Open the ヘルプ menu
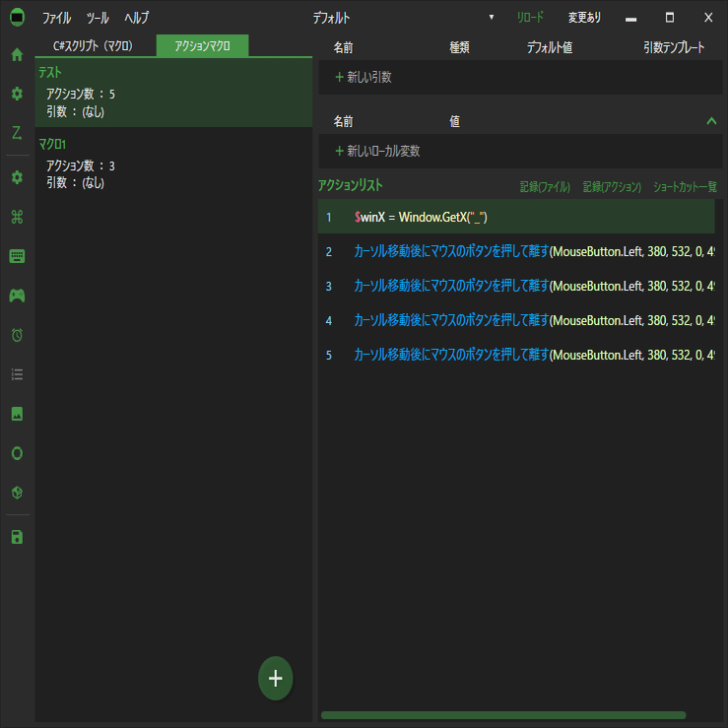728x728 pixels. [137, 18]
